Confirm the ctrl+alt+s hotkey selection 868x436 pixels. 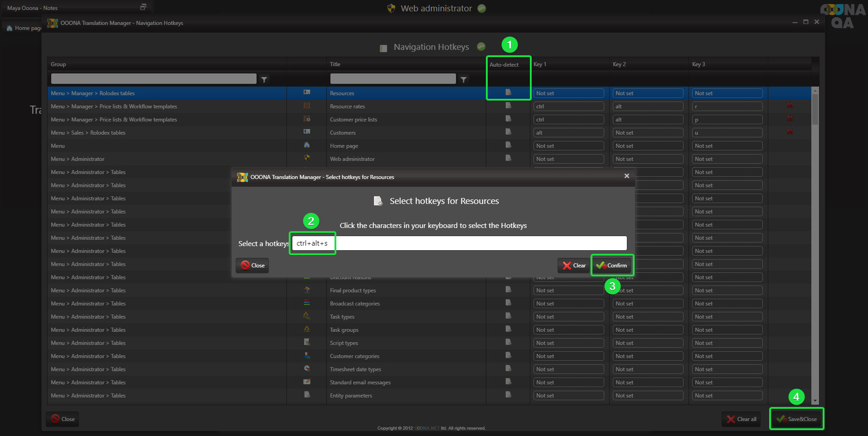[612, 266]
